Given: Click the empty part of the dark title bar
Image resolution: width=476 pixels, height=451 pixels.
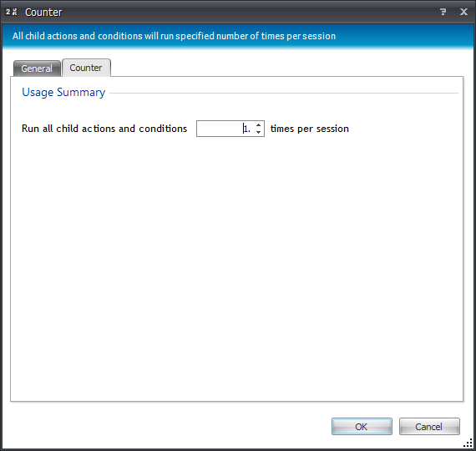Looking at the screenshot, I should click(249, 13).
